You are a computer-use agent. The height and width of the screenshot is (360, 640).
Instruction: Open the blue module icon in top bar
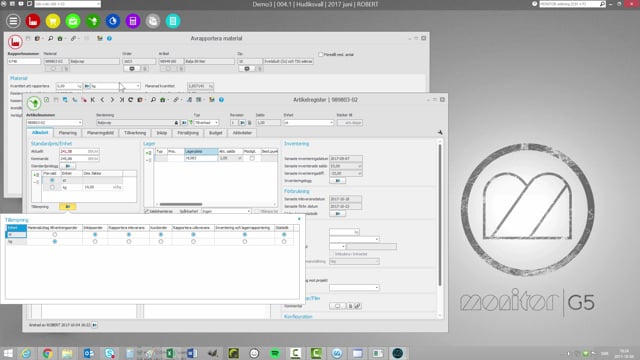click(113, 21)
